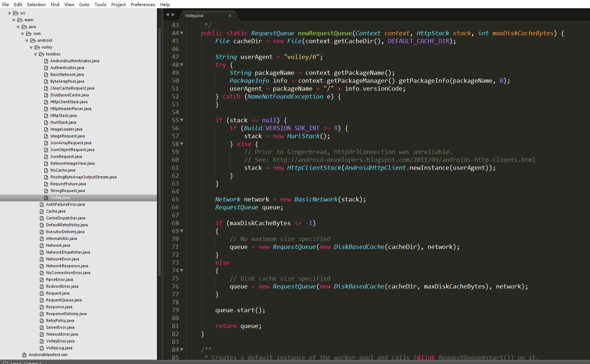Click line number 65 in the gutter

(175, 199)
